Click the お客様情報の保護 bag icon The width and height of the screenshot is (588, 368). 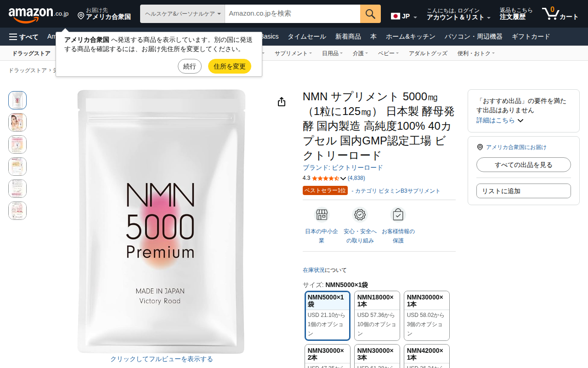point(398,215)
